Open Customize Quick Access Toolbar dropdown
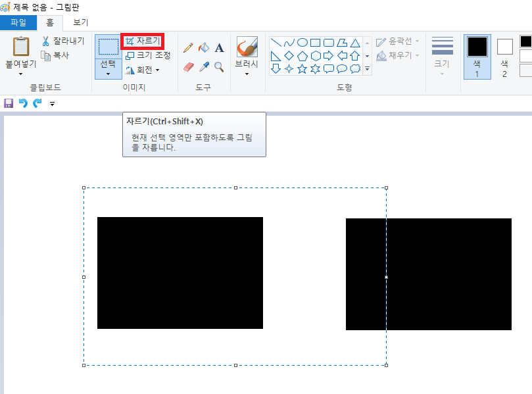 click(52, 104)
